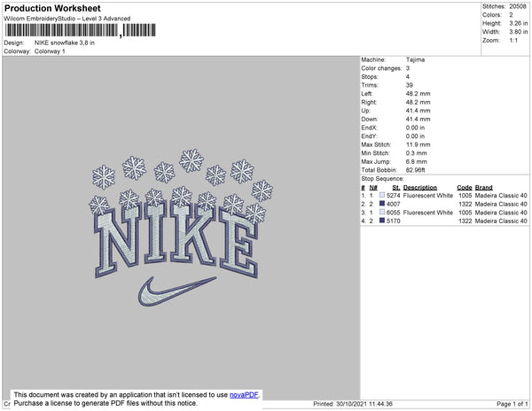The height and width of the screenshot is (411, 532).
Task: Click the Stitches value 20508
Action: tap(518, 6)
